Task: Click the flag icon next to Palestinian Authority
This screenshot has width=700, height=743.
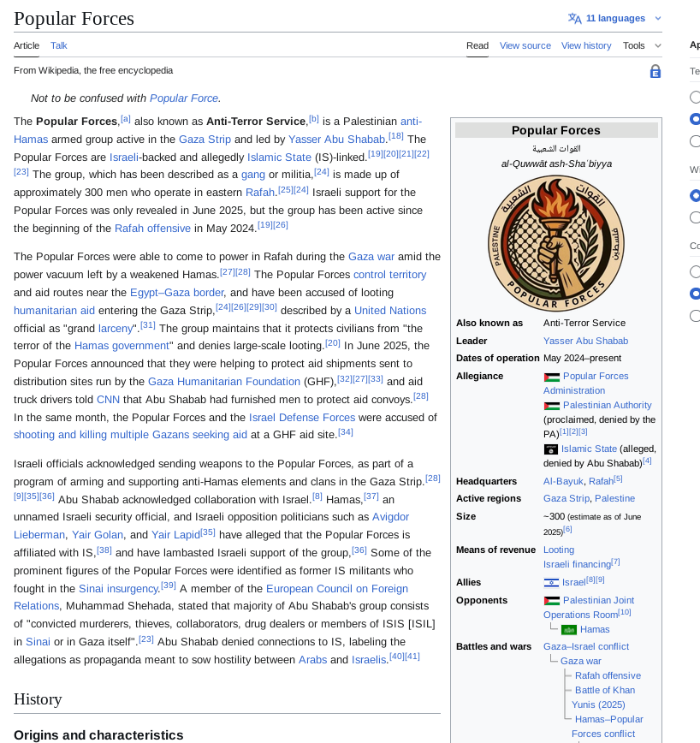Action: pos(551,406)
